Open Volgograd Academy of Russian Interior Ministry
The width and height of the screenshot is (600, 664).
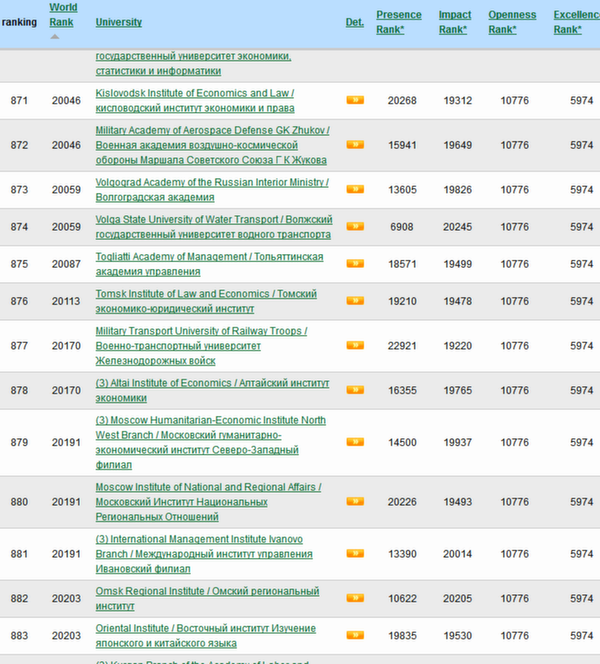point(212,190)
